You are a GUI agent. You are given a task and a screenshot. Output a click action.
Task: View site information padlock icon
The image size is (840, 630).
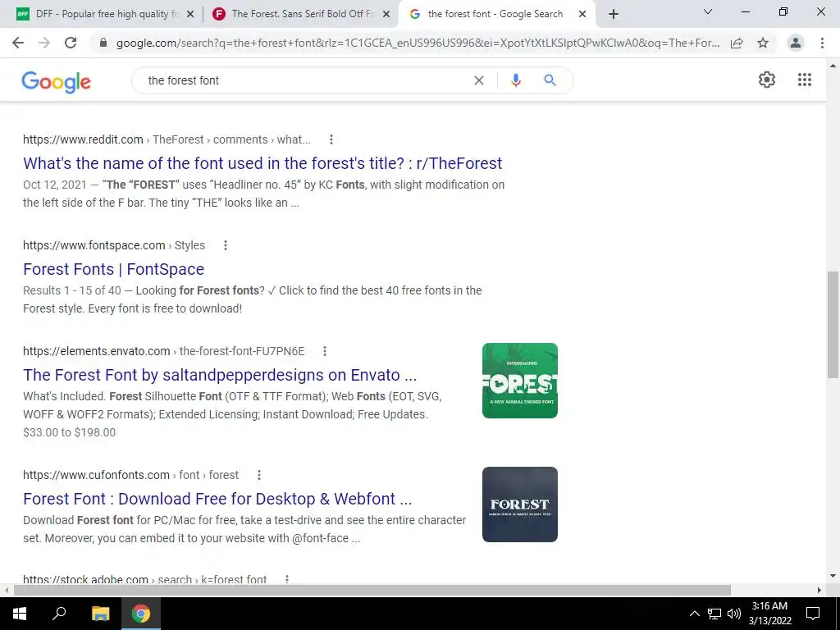[103, 43]
